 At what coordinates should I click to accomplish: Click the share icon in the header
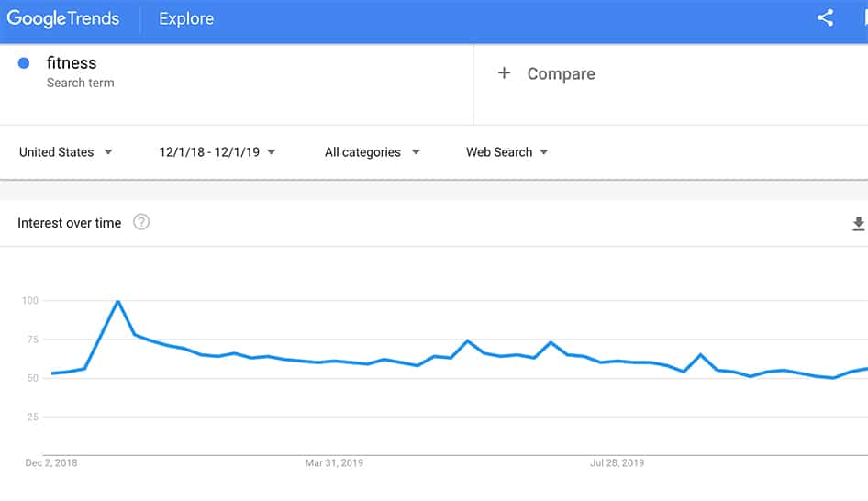click(825, 18)
